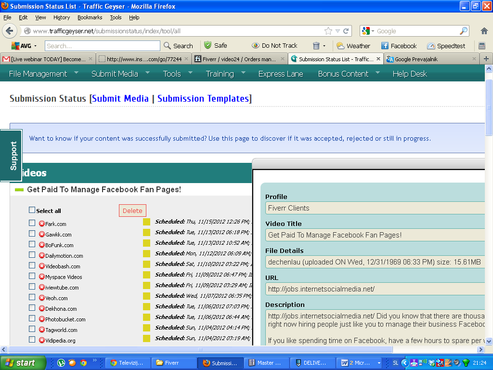Tick the Photobucket.com checkbox
493x370 pixels.
32,318
